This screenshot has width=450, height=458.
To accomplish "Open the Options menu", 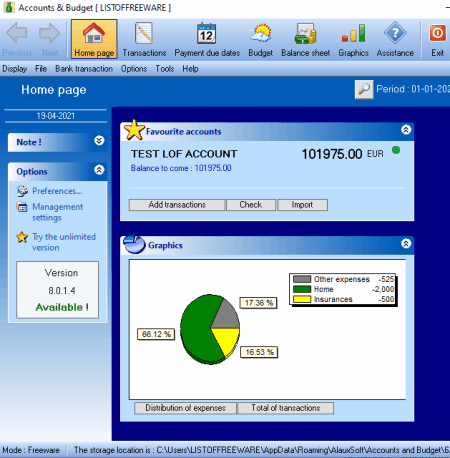I will tap(134, 69).
